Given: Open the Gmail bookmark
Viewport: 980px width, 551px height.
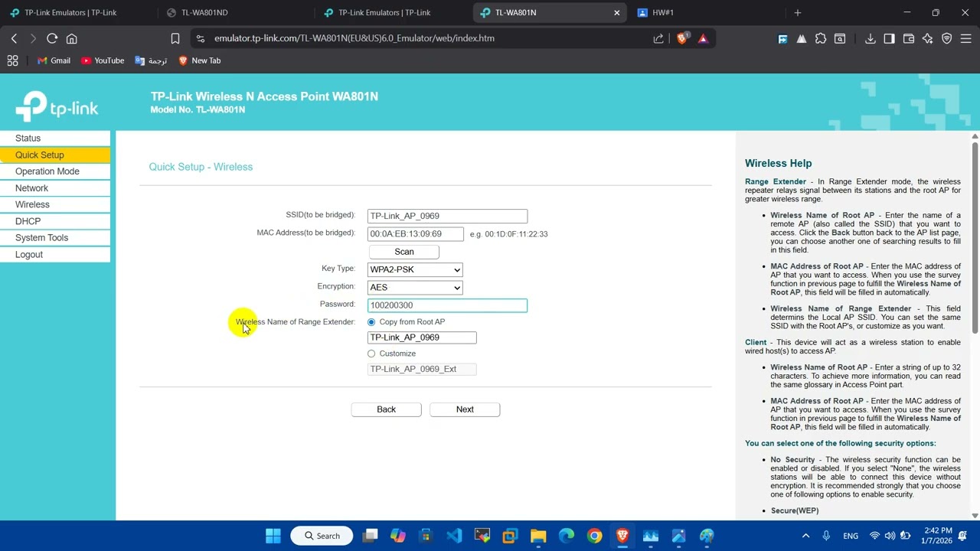Looking at the screenshot, I should [54, 60].
